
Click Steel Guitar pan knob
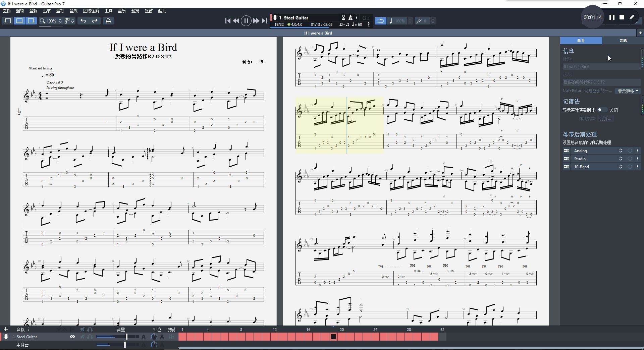coord(154,337)
